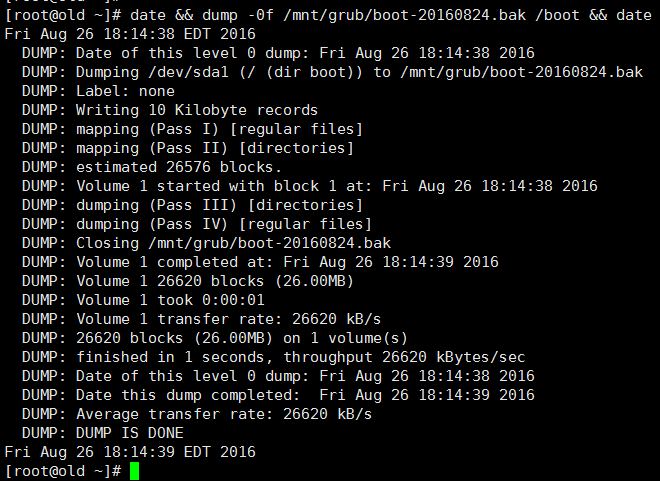Click the 'finished in 1 seconds, throughput' line
The image size is (660, 481).
tap(274, 357)
